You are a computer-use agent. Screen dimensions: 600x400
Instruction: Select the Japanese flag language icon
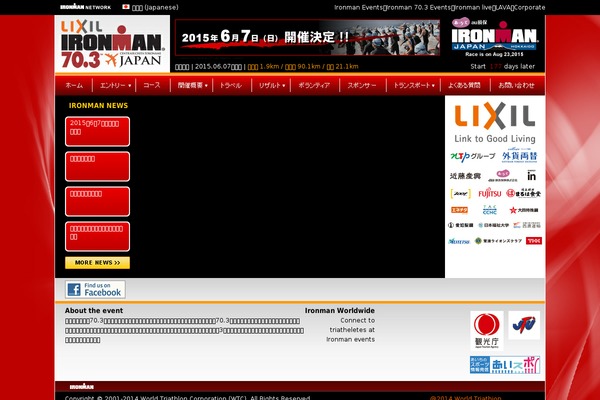(x=126, y=7)
